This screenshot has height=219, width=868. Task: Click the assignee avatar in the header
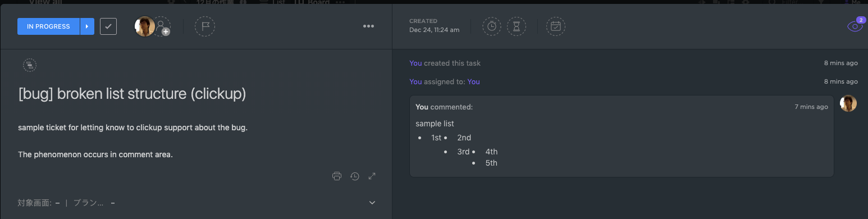(145, 26)
